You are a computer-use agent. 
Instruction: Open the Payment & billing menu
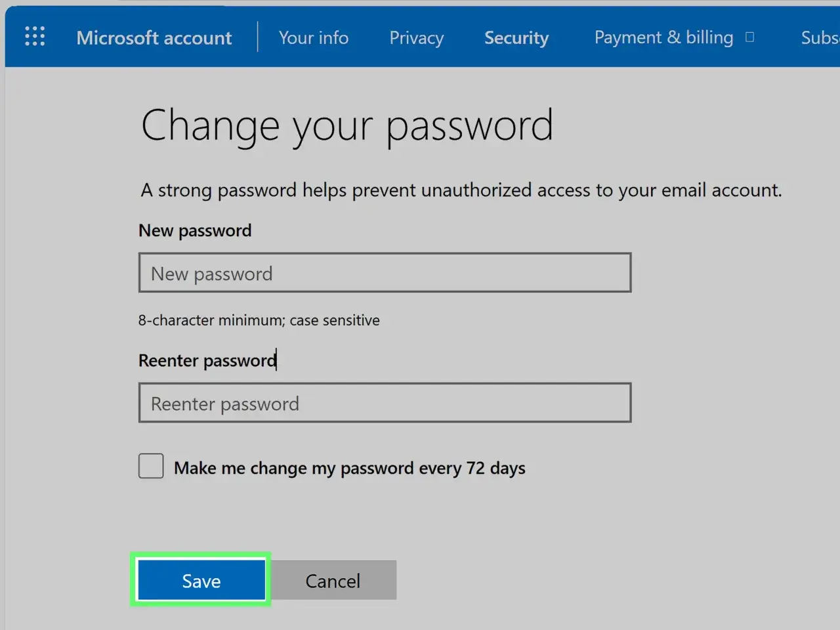[663, 37]
